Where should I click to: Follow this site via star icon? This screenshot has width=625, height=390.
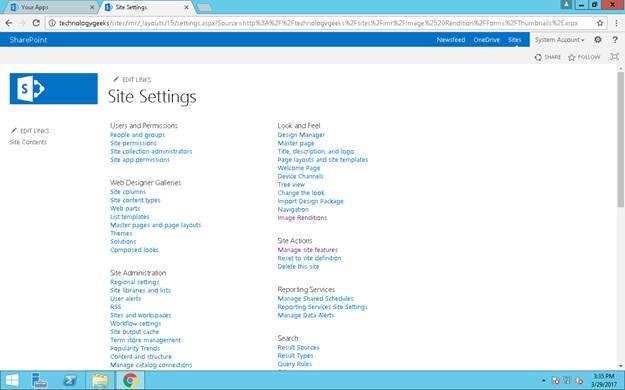[584, 57]
